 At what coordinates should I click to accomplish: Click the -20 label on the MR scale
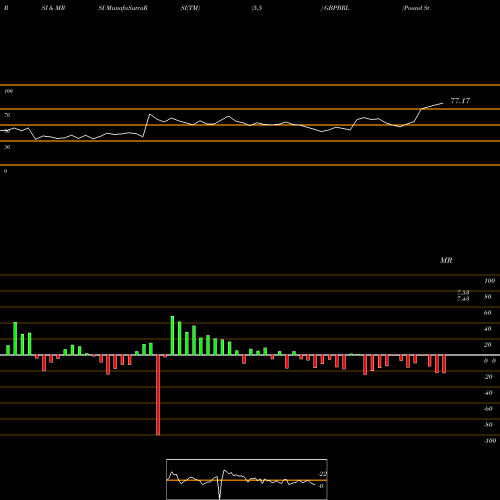(488, 377)
